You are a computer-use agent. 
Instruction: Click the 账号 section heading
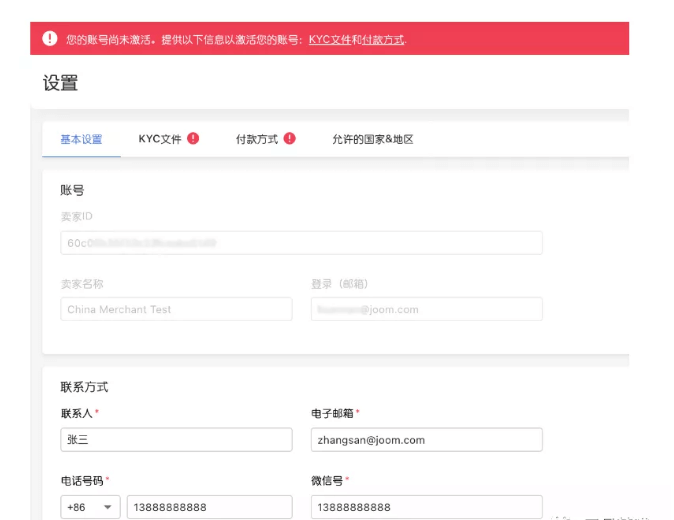pyautogui.click(x=71, y=190)
